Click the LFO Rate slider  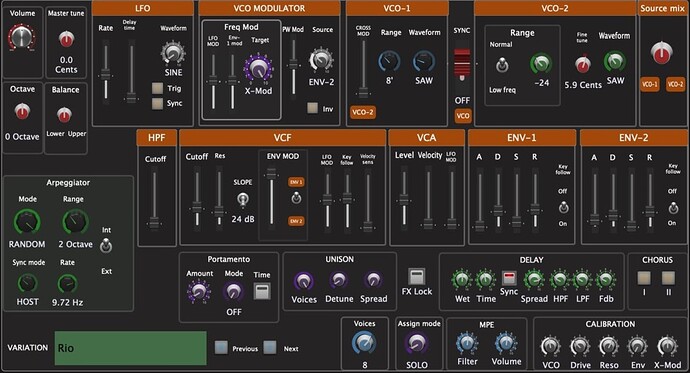[106, 72]
